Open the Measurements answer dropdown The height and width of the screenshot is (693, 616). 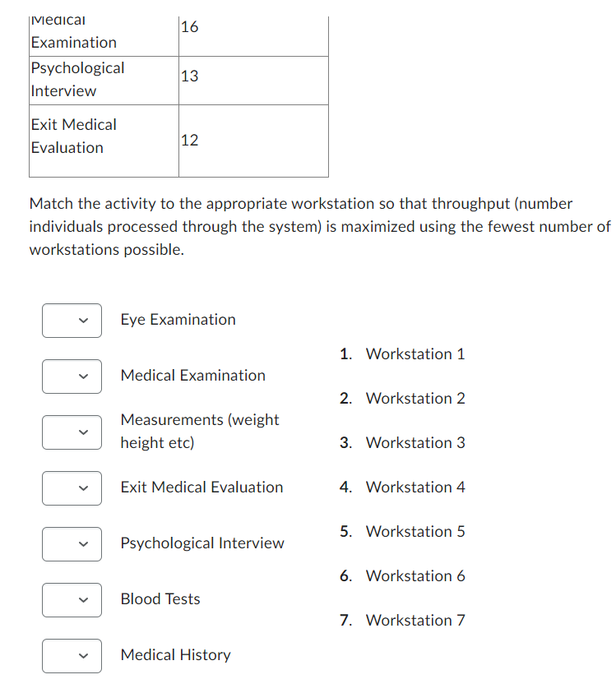pos(72,432)
